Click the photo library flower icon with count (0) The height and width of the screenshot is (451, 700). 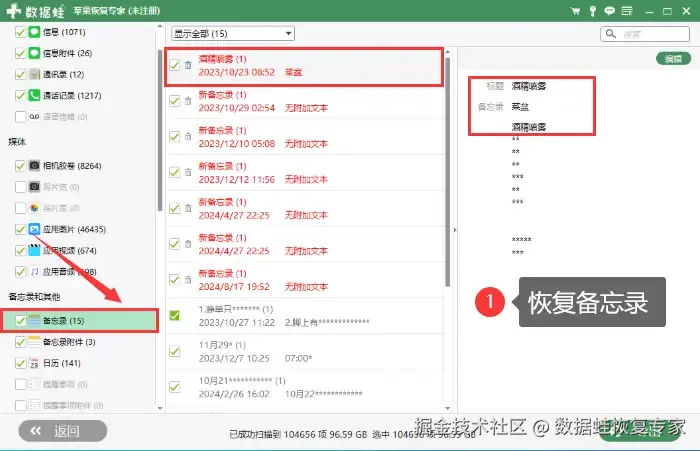tap(34, 208)
